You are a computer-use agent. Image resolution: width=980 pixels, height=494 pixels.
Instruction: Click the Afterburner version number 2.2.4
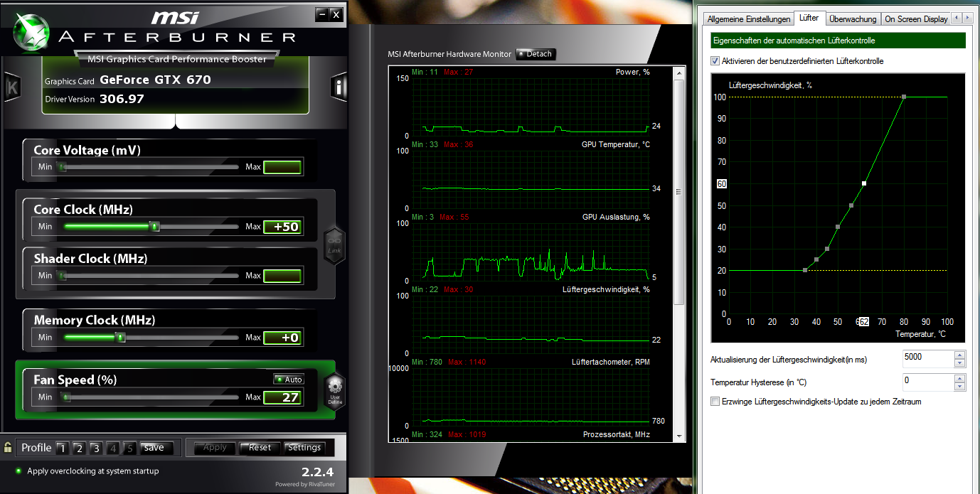(317, 472)
